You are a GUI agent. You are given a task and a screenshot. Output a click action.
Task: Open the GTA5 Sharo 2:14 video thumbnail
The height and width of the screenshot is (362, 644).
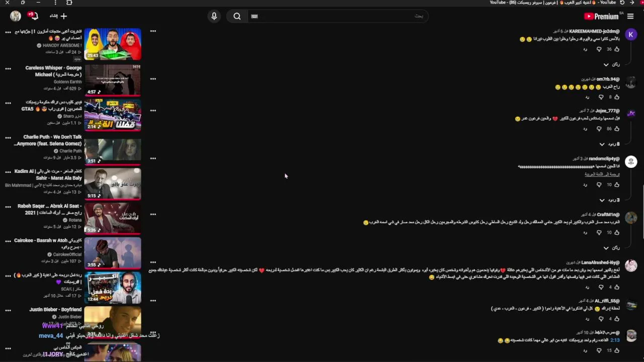tap(113, 115)
